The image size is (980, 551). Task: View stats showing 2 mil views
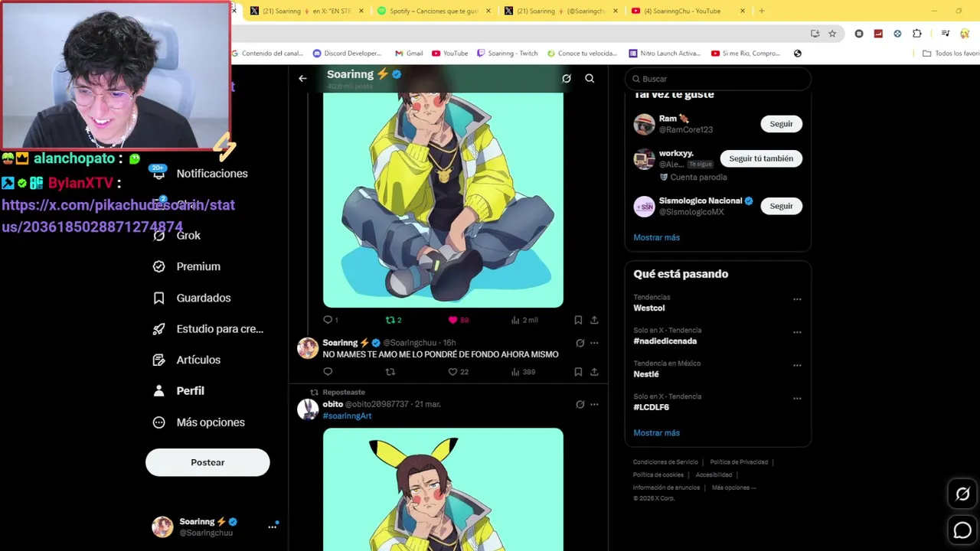tap(524, 320)
